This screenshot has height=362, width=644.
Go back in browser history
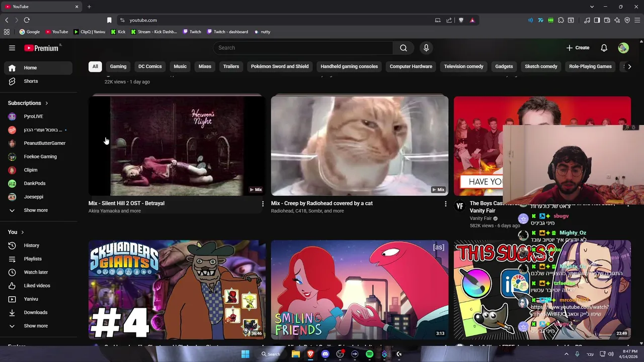(7, 20)
